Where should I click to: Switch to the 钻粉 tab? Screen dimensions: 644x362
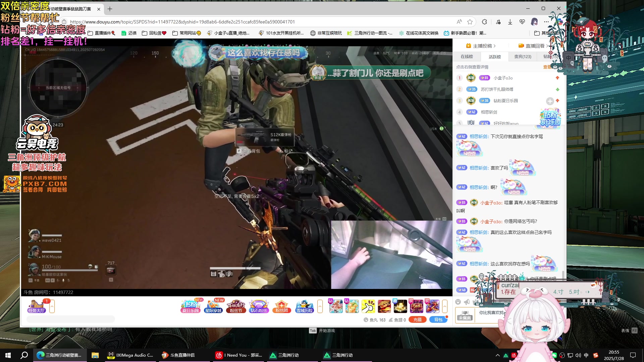click(550, 57)
